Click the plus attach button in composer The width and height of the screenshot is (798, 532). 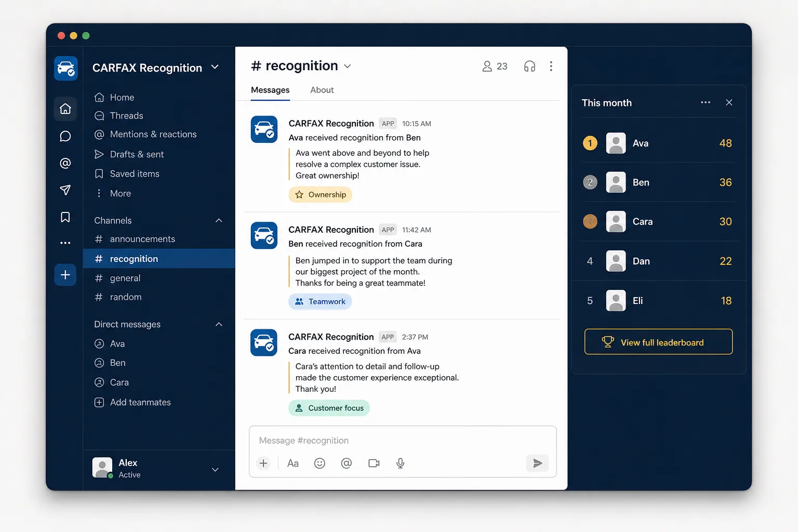coord(263,463)
